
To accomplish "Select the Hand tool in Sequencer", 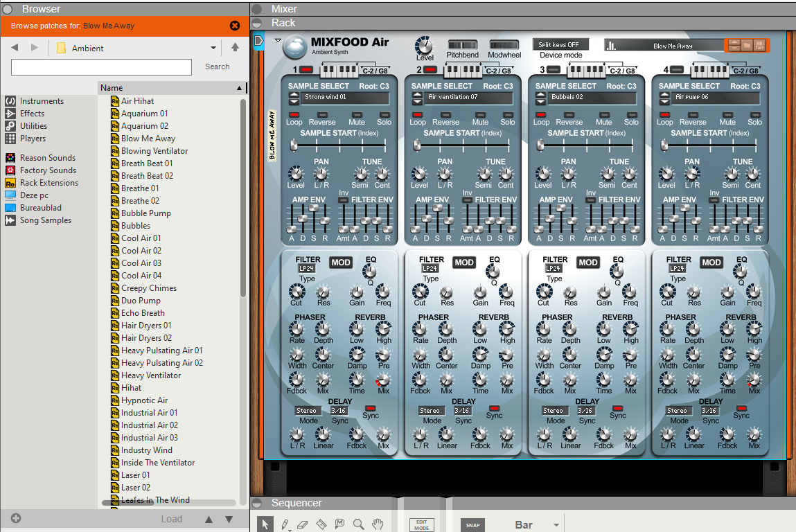I will point(377,524).
